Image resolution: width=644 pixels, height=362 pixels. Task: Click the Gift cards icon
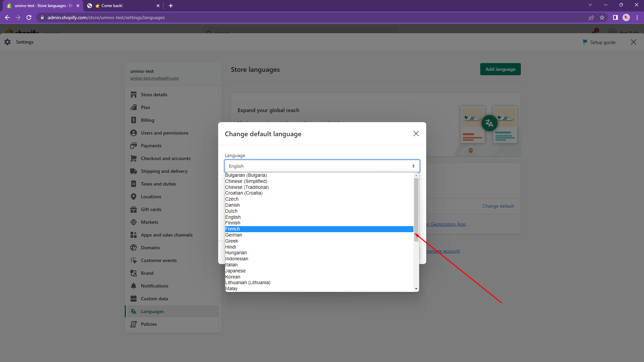click(x=134, y=210)
